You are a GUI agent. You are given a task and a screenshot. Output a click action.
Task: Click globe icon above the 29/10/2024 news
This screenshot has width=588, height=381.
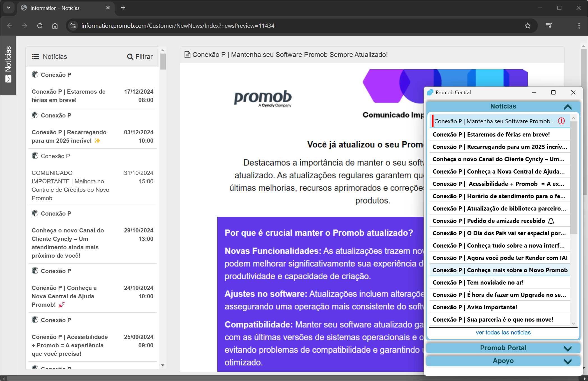click(x=35, y=213)
